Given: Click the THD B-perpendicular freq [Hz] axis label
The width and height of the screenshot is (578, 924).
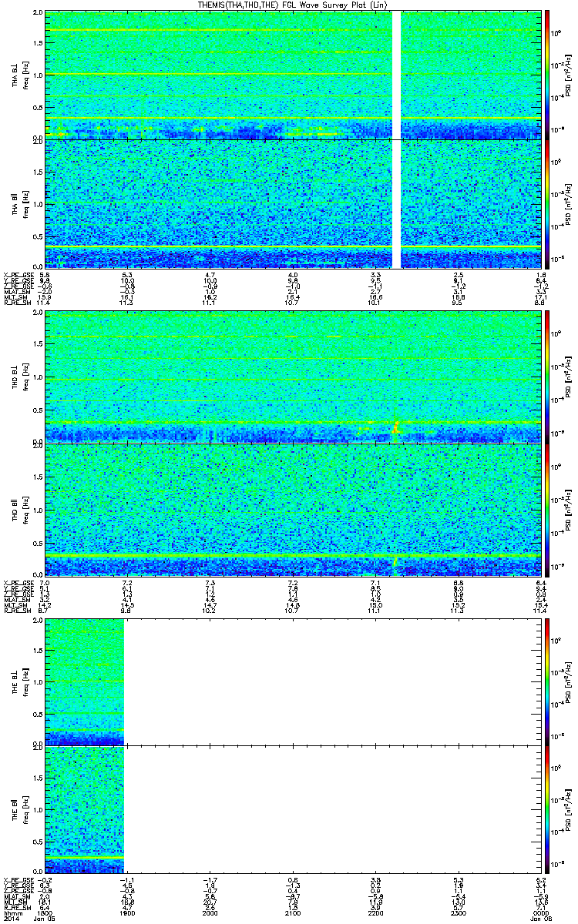Looking at the screenshot, I should click(25, 378).
